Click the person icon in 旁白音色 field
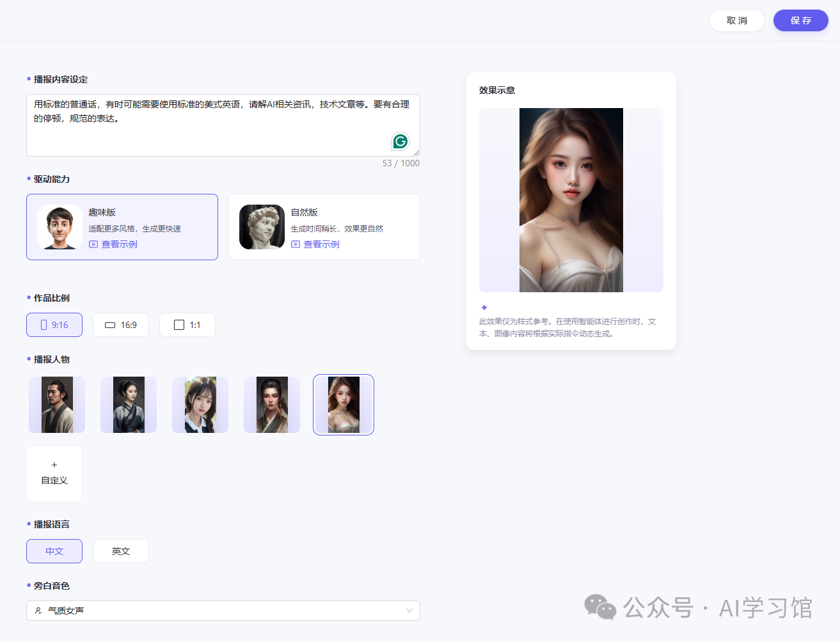 point(36,611)
